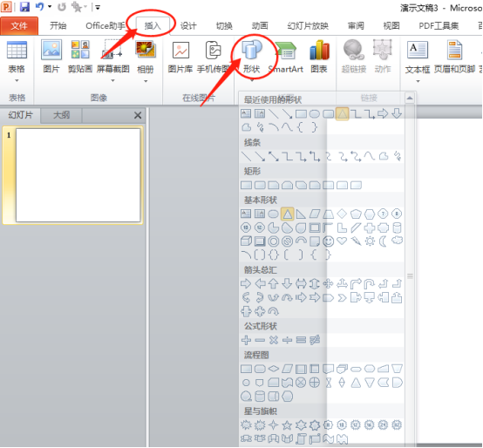
Task: Click the 图片 picture icon
Action: [x=51, y=58]
